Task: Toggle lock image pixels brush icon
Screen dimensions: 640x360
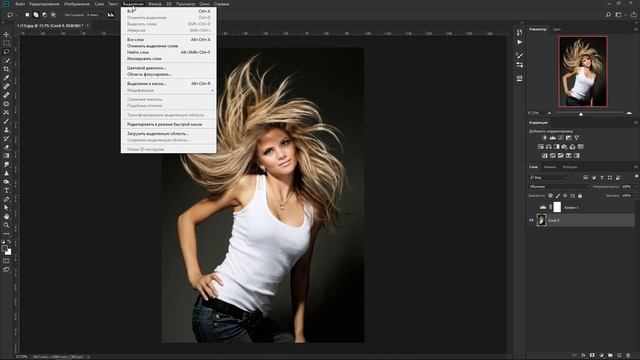Action: tap(558, 196)
